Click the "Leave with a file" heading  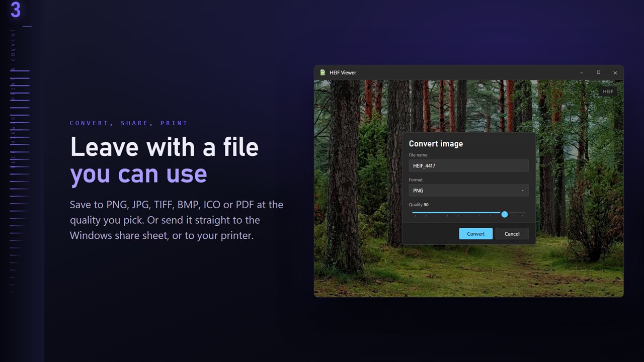[165, 147]
